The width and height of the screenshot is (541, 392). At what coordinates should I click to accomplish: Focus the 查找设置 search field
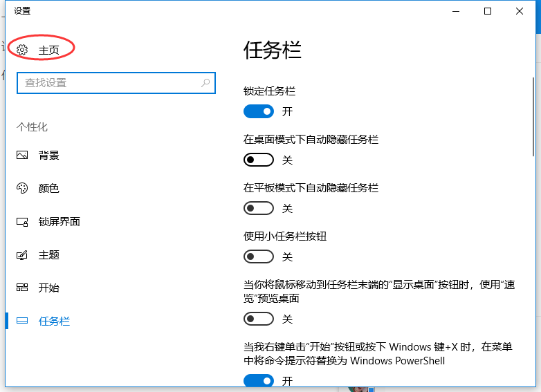coord(116,83)
